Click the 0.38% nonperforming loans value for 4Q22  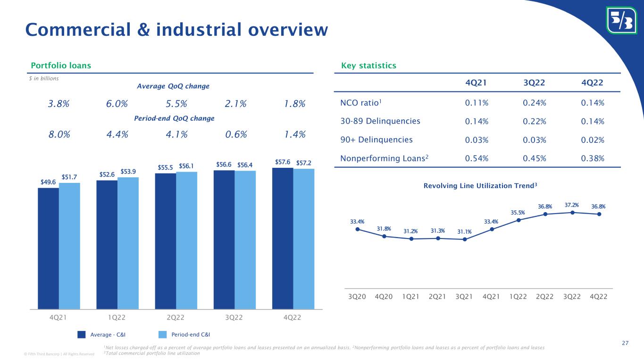point(593,158)
